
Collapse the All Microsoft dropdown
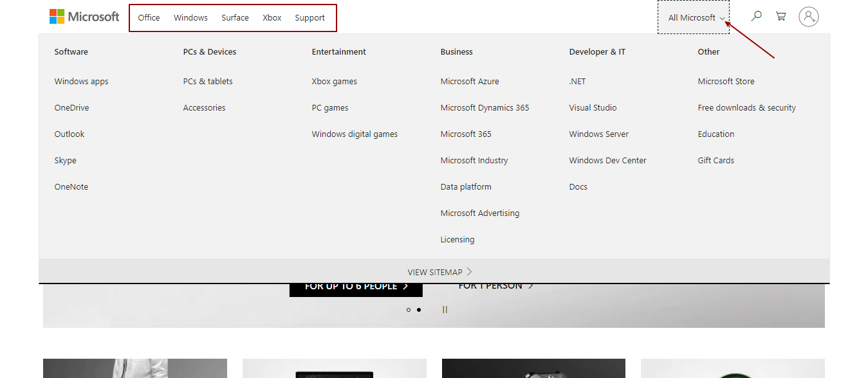694,17
